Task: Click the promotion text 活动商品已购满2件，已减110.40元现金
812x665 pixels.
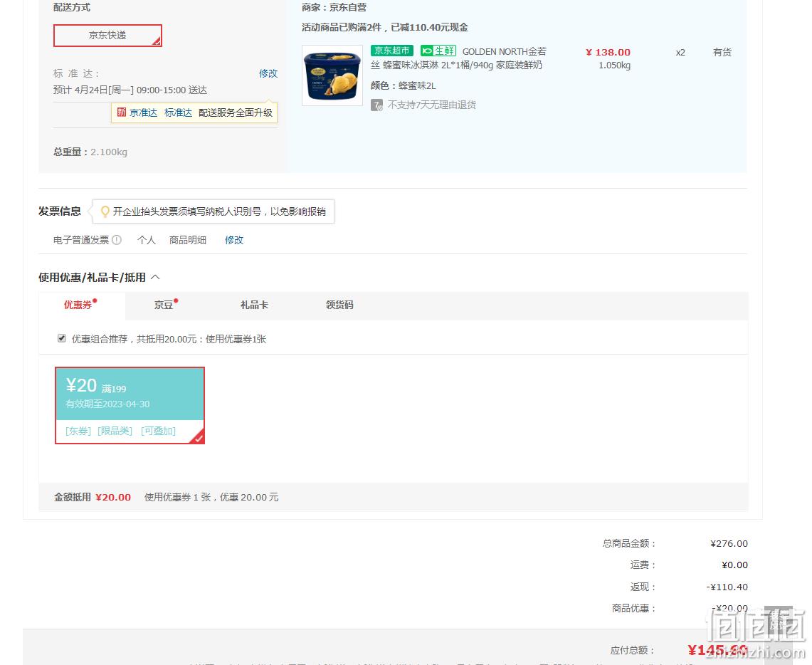Action: coord(385,28)
